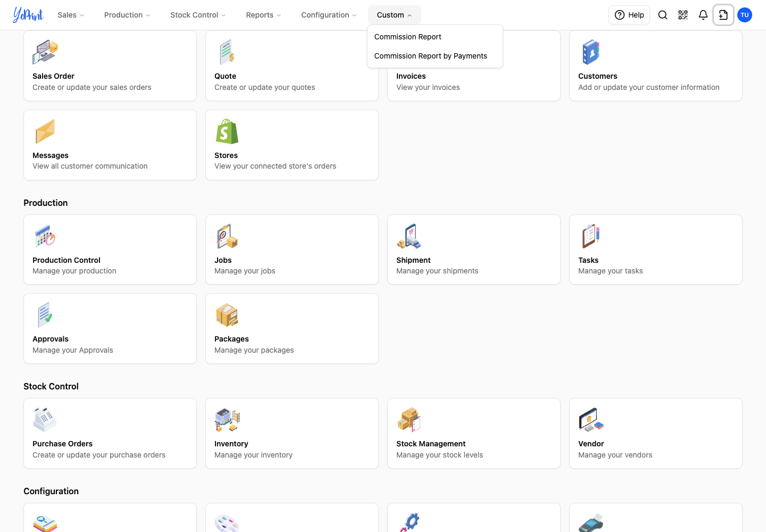Screen dimensions: 766x532
Task: Open the TU user avatar menu
Action: (745, 15)
